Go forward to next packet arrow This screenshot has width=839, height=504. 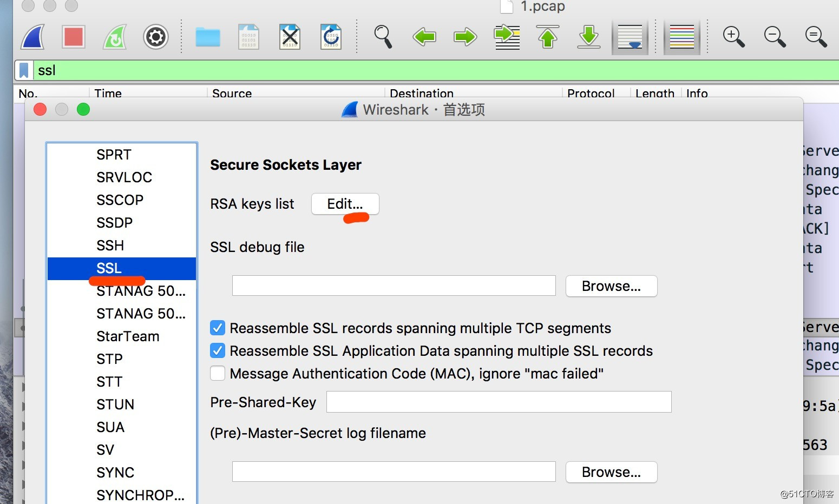[466, 37]
